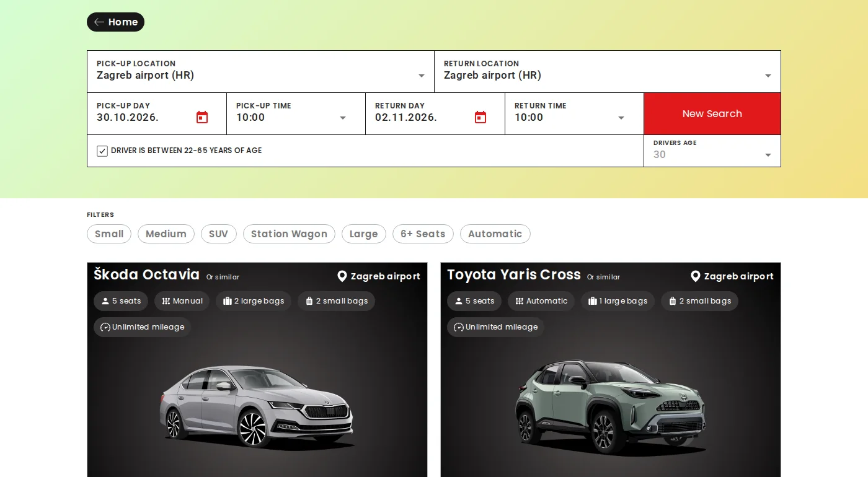Open the pick-up day calendar icon
868x477 pixels.
(x=202, y=117)
